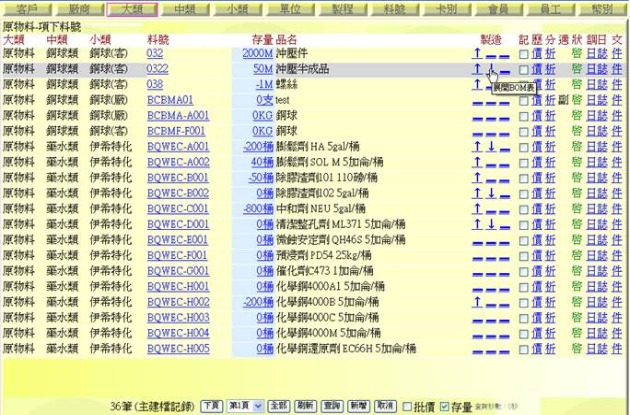This screenshot has width=630, height=415.
Task: Switch to the 中類 tab
Action: click(x=184, y=8)
